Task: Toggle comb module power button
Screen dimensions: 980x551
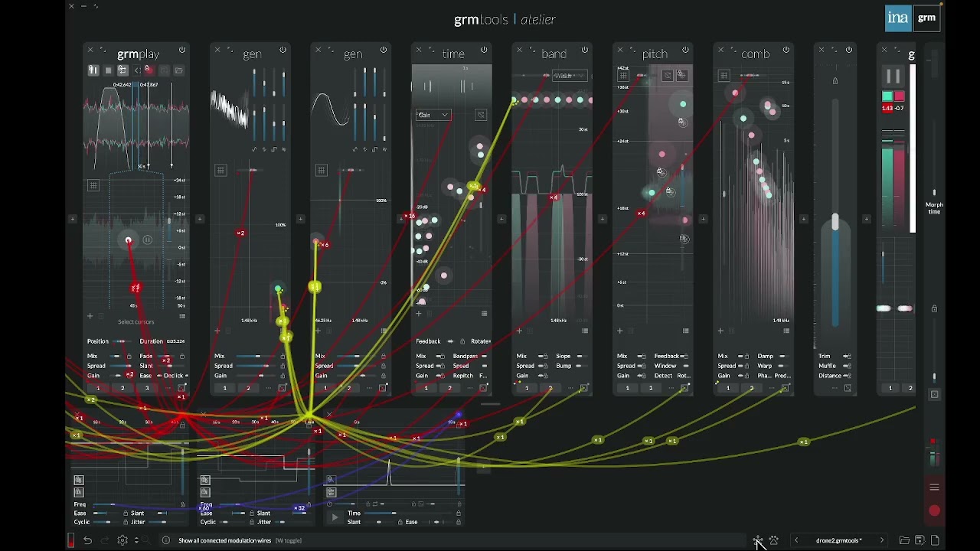Action: [786, 50]
